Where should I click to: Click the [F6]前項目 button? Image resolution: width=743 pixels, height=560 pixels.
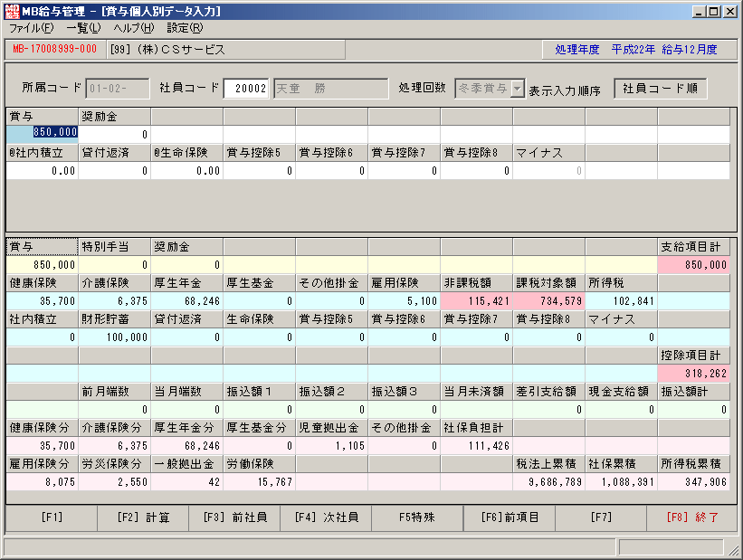(x=510, y=517)
